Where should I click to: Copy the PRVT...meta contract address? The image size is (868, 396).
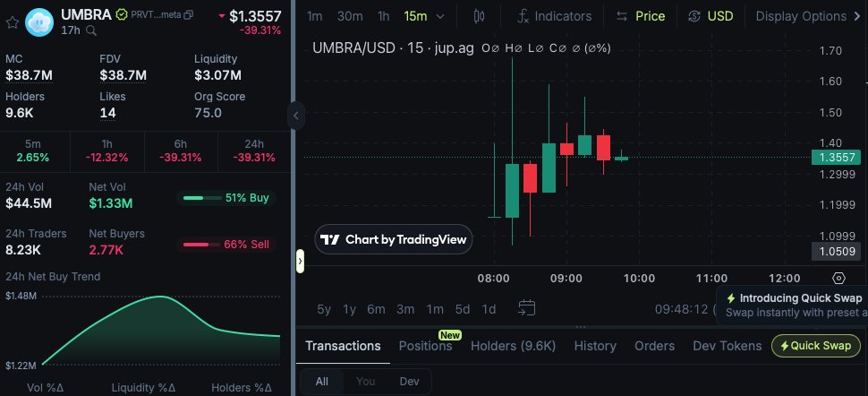pyautogui.click(x=187, y=16)
